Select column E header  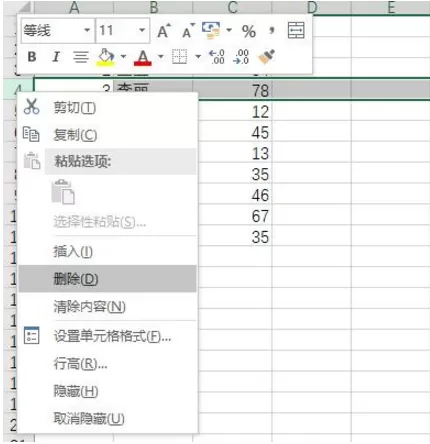(391, 7)
